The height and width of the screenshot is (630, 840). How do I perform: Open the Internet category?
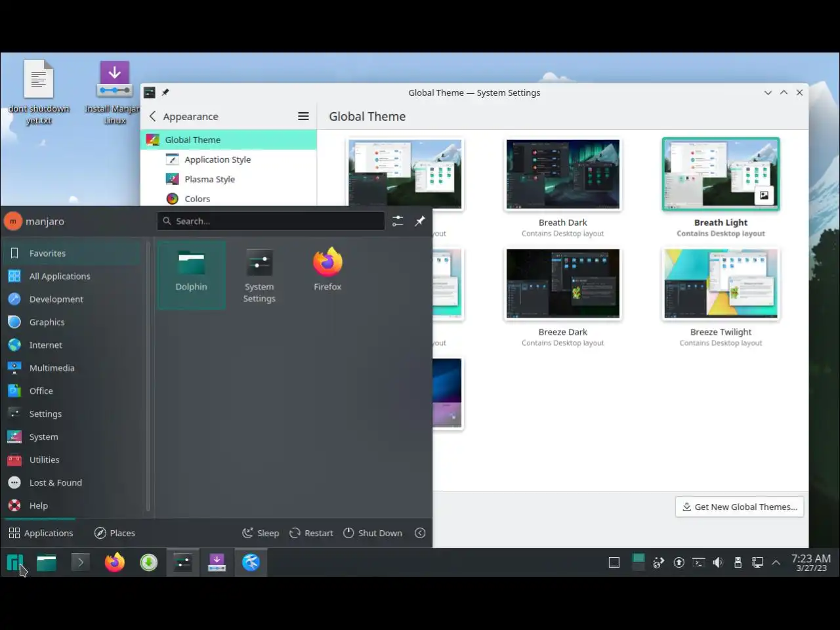pos(72,345)
